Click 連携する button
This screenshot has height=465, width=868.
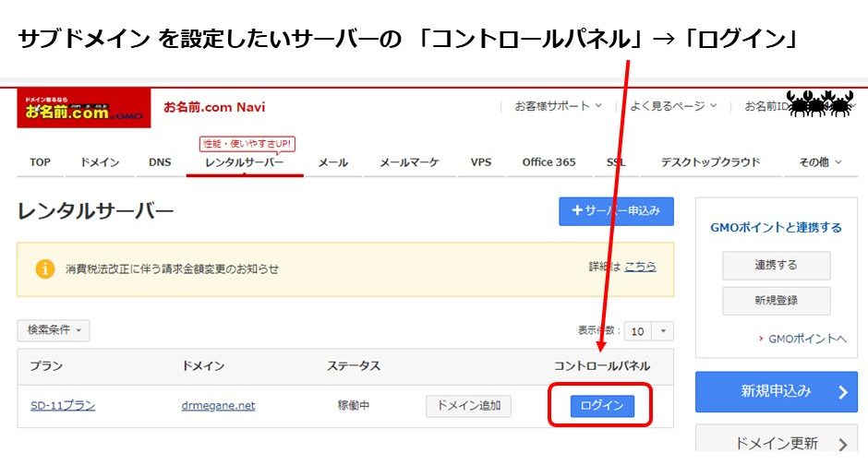776,266
